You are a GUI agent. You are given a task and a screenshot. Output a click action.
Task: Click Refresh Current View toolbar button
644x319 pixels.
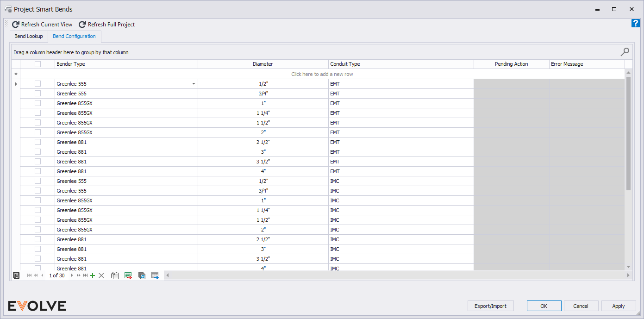(x=42, y=25)
